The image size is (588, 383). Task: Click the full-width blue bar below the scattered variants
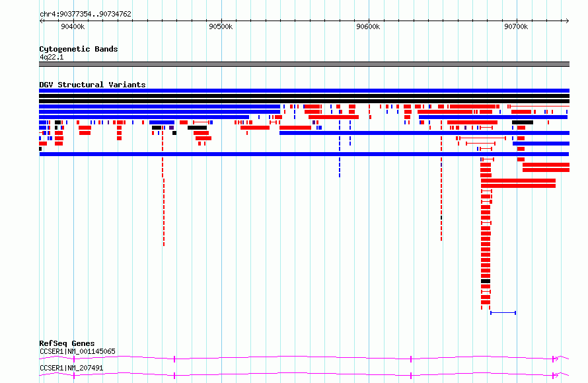pyautogui.click(x=304, y=154)
